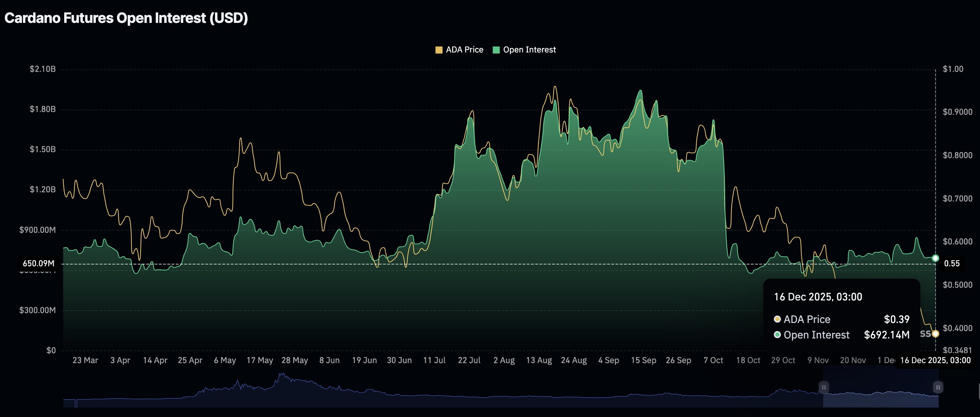Click the 650.09M left axis indicator
Viewport: 980px width, 417px height.
[x=38, y=263]
